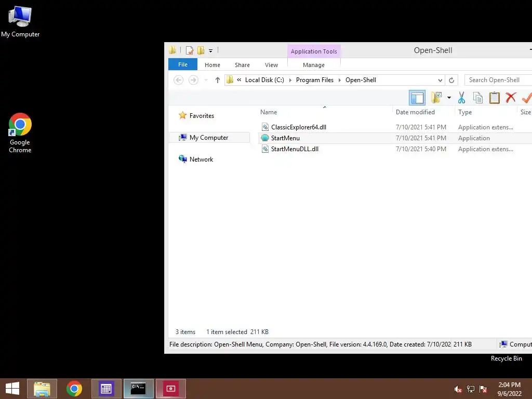Select ClassicExplorer64.dll file

coord(299,127)
